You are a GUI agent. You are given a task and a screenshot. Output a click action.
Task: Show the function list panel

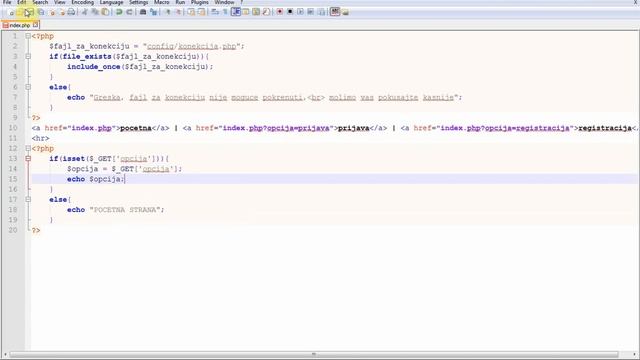(266, 12)
